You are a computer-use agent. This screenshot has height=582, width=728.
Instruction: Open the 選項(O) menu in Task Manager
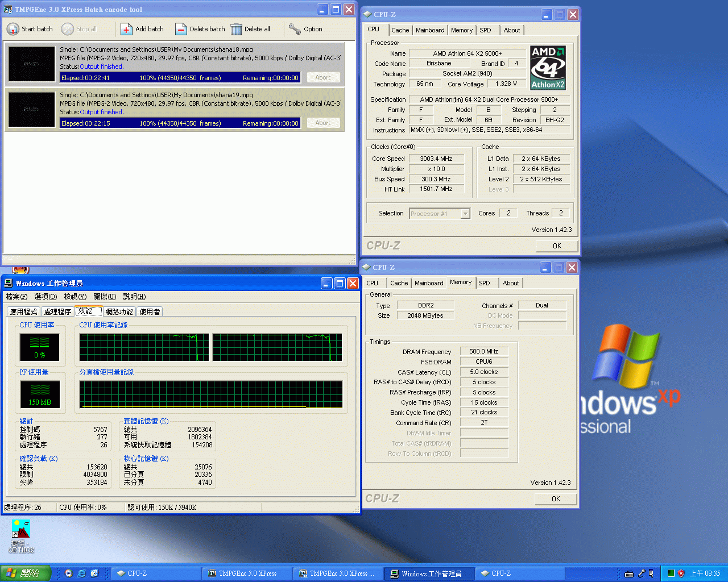[45, 297]
